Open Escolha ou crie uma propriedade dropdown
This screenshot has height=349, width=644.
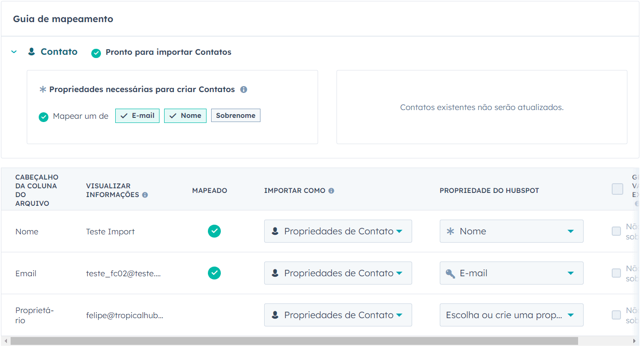[511, 315]
